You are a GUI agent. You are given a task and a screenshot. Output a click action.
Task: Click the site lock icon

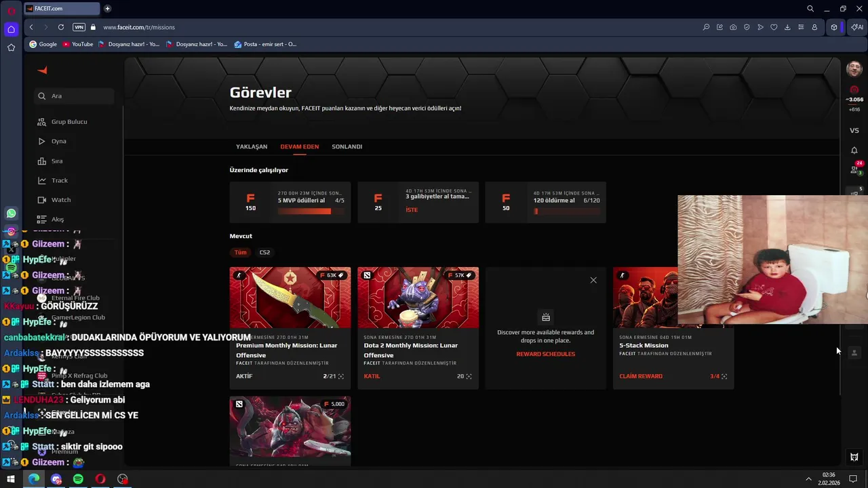[x=93, y=27]
